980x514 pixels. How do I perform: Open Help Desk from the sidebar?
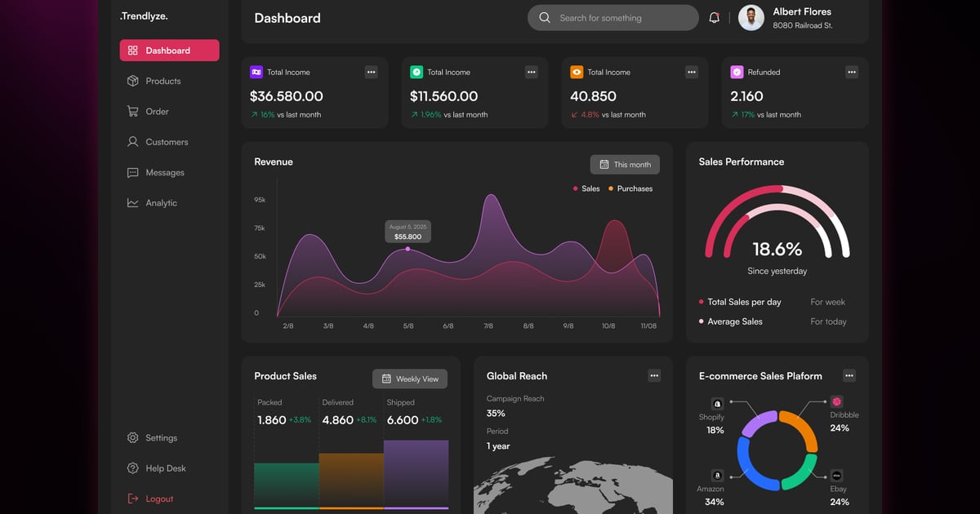tap(165, 468)
